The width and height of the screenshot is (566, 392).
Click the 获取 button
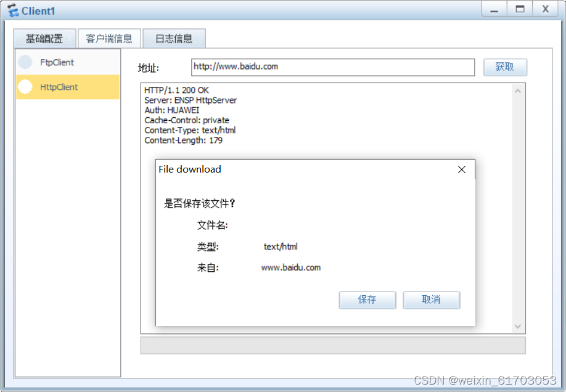click(505, 67)
